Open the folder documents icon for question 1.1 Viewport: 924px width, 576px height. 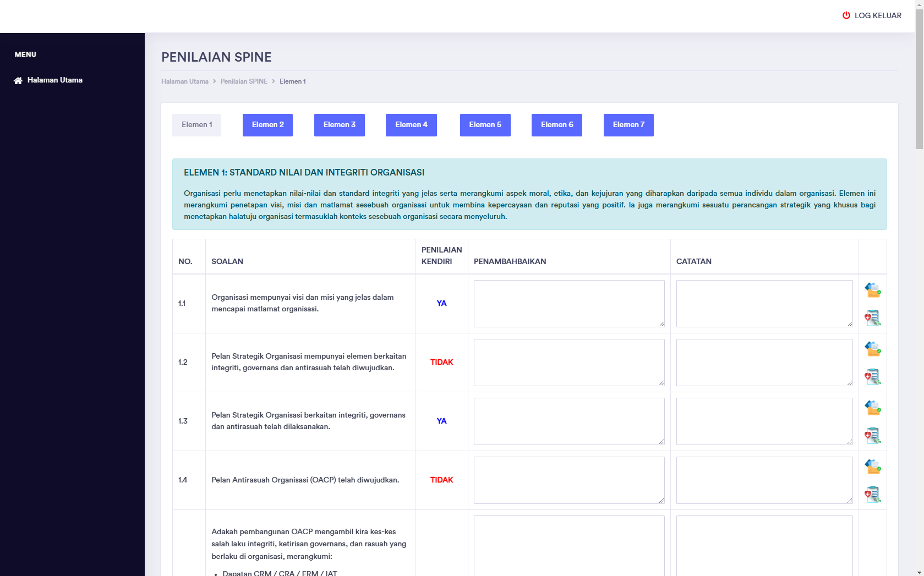[x=872, y=290]
